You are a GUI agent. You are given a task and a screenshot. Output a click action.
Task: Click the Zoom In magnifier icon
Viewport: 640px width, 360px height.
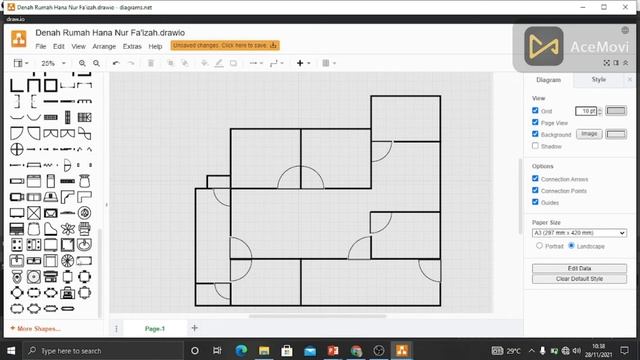(82, 63)
